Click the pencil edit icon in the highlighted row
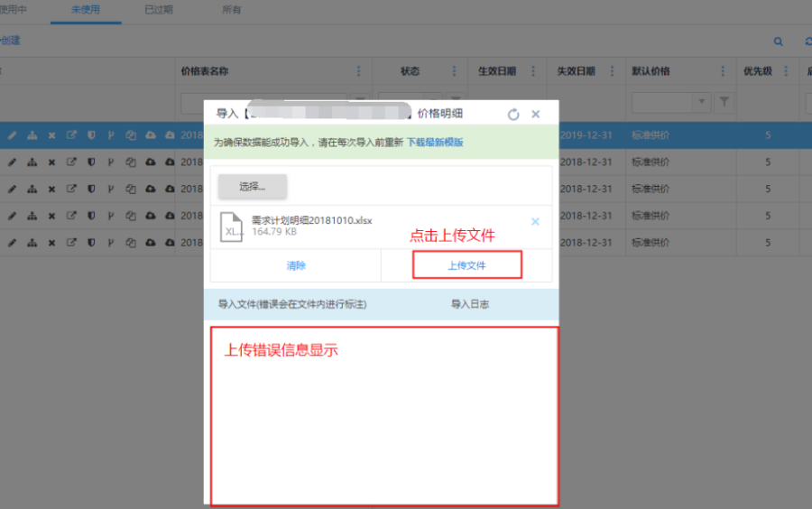 pos(13,135)
